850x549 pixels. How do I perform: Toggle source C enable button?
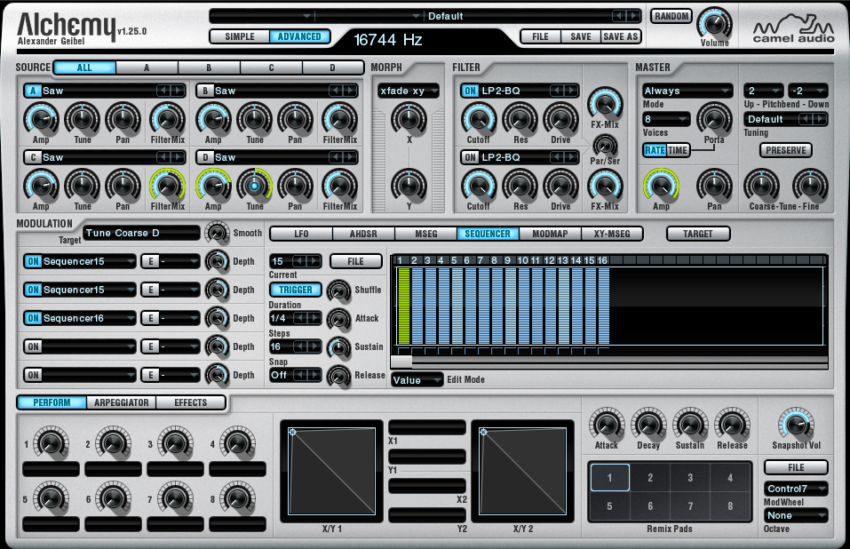[x=33, y=157]
